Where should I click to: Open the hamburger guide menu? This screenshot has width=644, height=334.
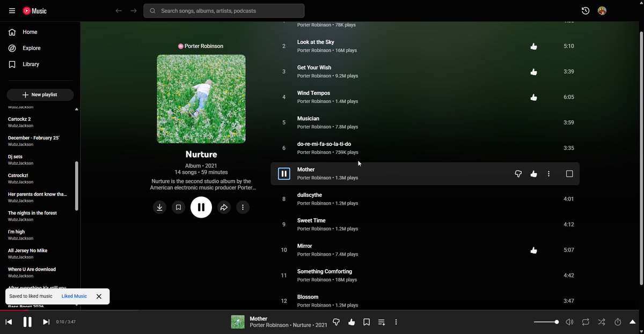12,11
